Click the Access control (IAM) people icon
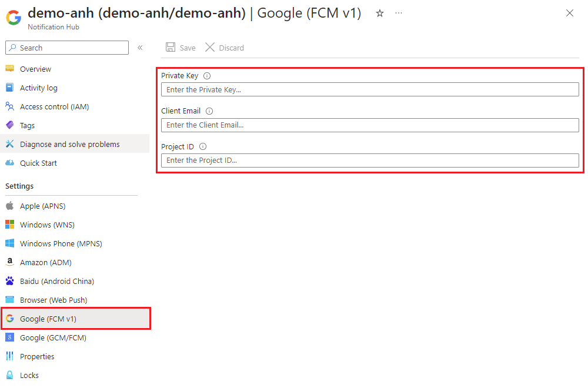This screenshot has height=388, width=588. click(10, 106)
